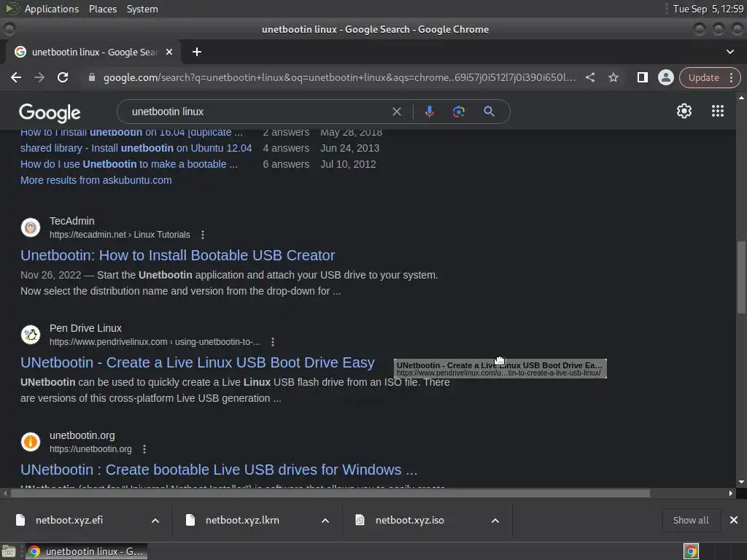Click Show all downloads
Viewport: 747px width, 560px height.
tap(690, 520)
